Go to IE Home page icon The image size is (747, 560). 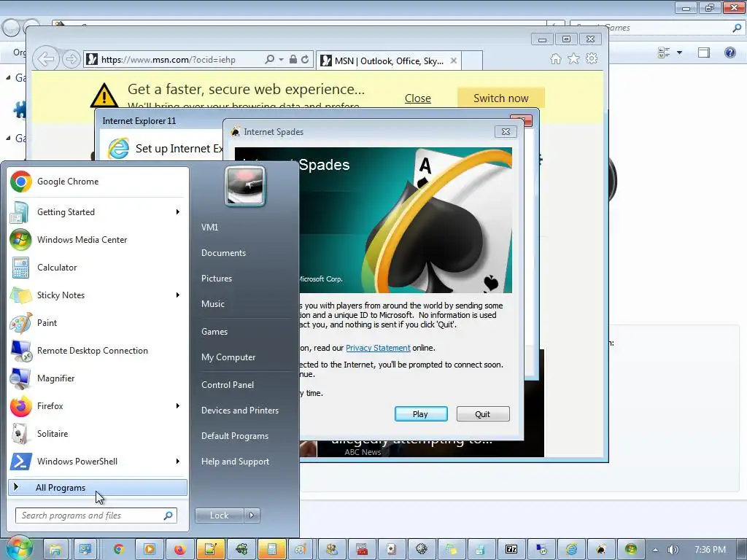pyautogui.click(x=555, y=59)
